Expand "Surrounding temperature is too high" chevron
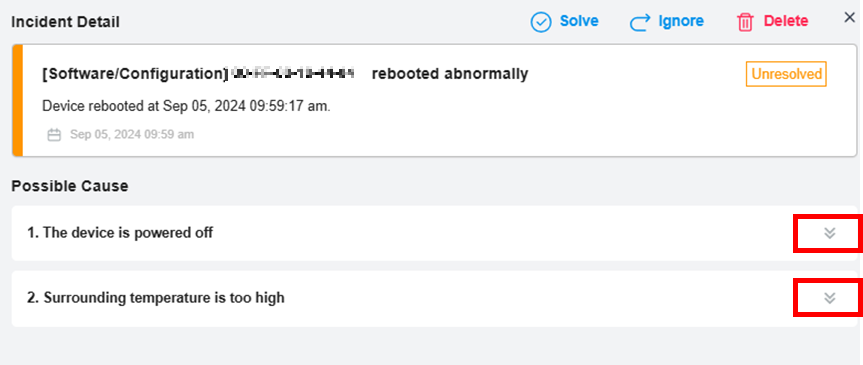863x365 pixels. point(829,298)
